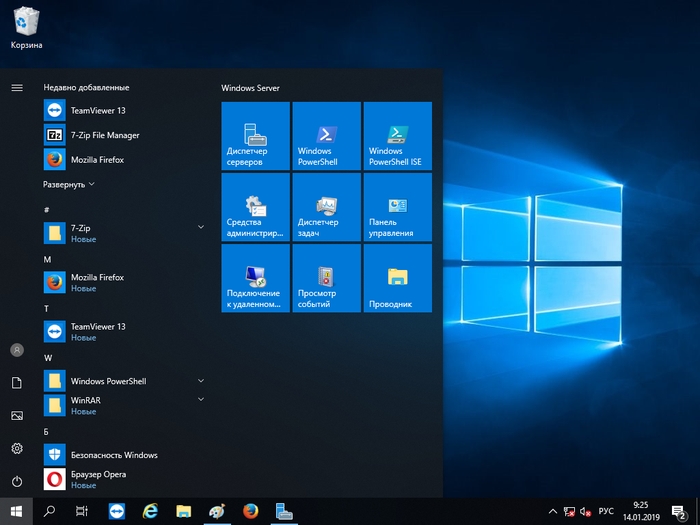Launch the Windows PowerShell tile
Screen dimensions: 700x525
[326, 135]
